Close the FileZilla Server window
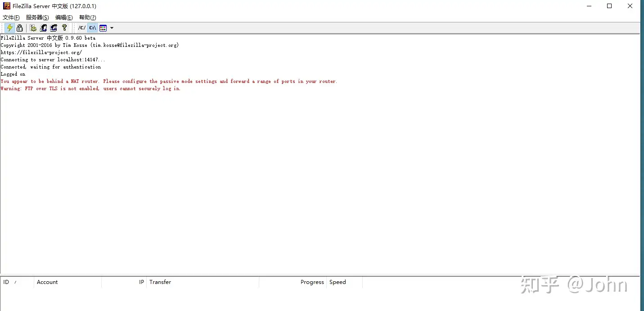The image size is (644, 311). click(x=630, y=6)
